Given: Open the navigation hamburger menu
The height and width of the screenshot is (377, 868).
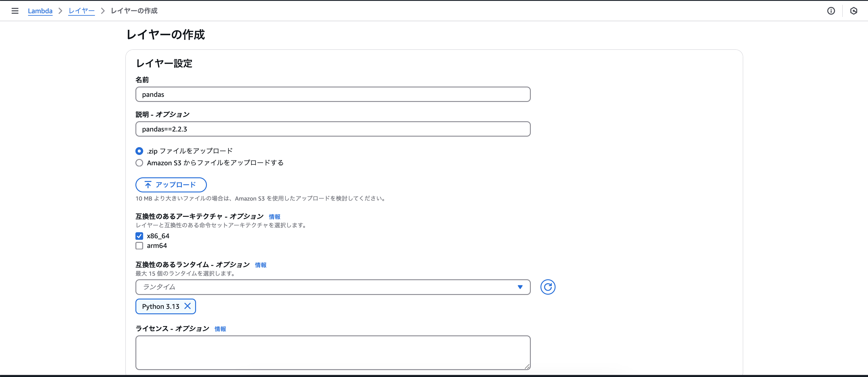Looking at the screenshot, I should pyautogui.click(x=15, y=11).
